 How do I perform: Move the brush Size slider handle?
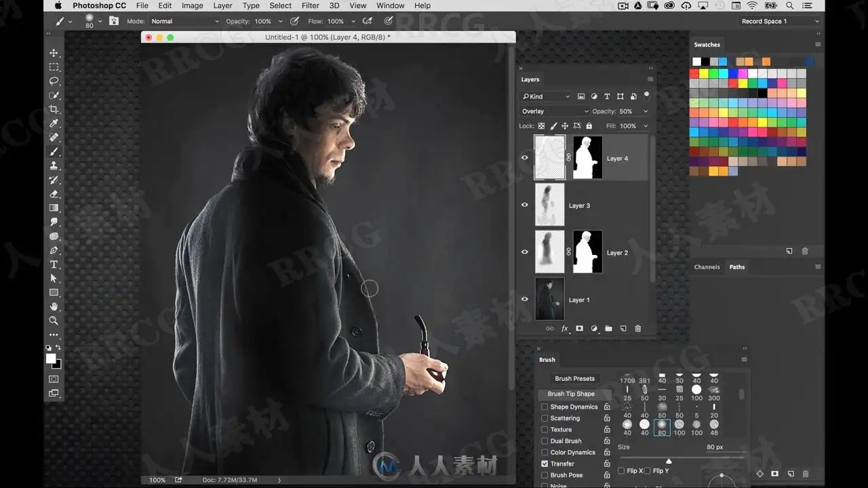pyautogui.click(x=669, y=462)
